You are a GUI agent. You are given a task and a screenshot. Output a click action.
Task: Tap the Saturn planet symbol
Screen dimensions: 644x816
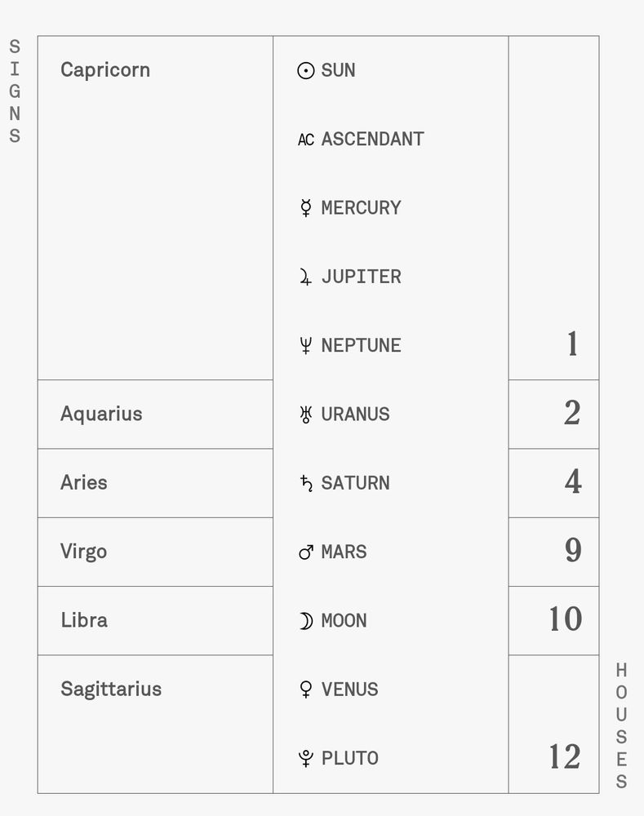pyautogui.click(x=306, y=483)
